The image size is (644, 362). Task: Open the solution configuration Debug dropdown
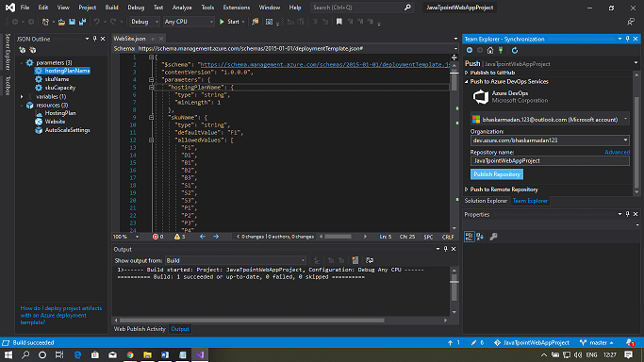tap(144, 22)
